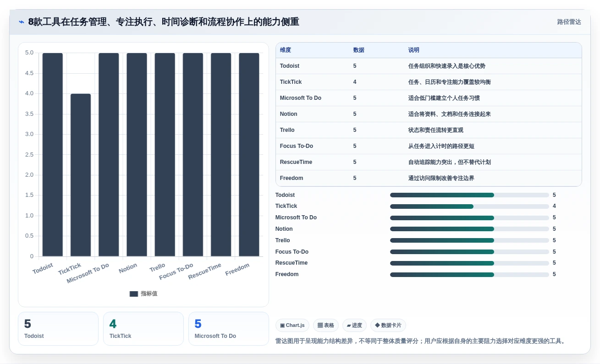Open the TickTick data card showing 4
Screen dimensions: 600x364
click(143, 329)
